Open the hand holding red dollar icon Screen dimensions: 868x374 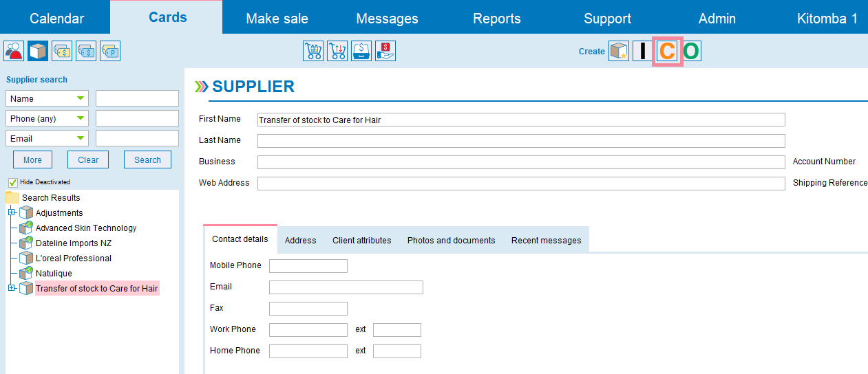pos(385,51)
